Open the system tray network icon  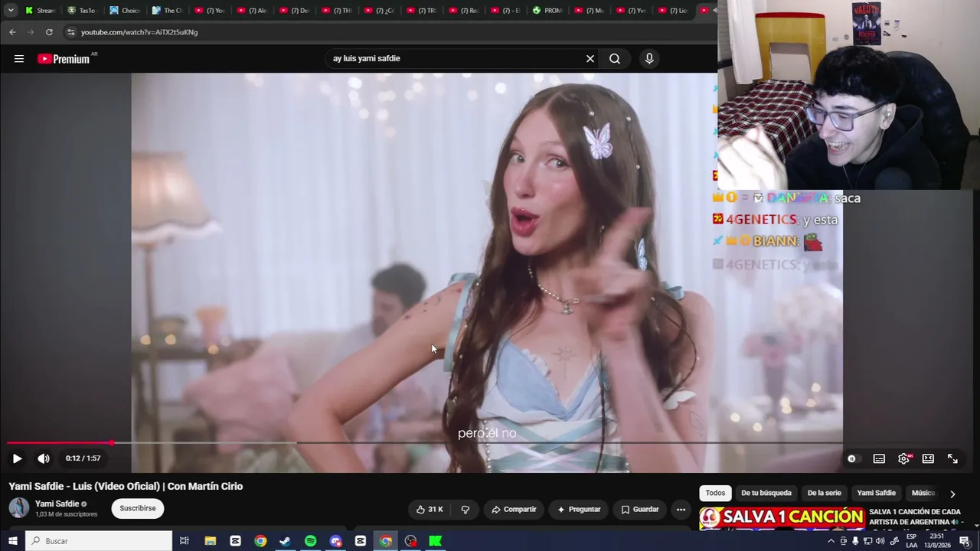(x=867, y=541)
